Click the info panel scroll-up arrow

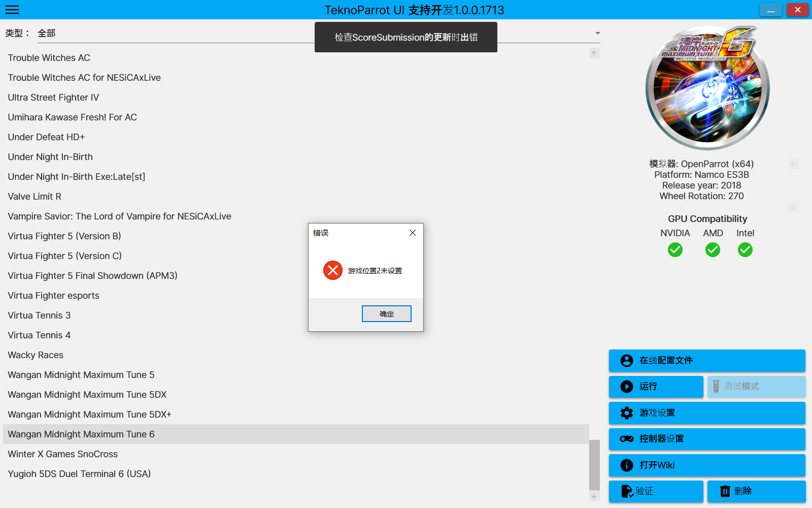coord(793,164)
